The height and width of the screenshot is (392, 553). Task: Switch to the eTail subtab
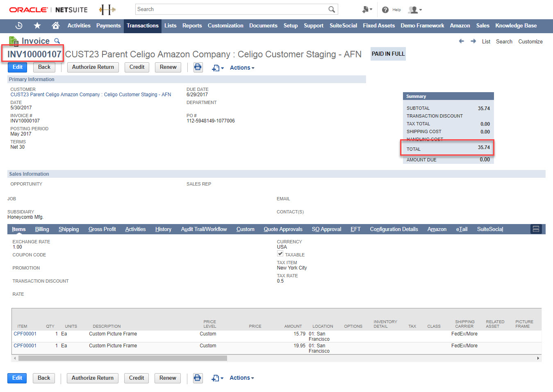462,229
